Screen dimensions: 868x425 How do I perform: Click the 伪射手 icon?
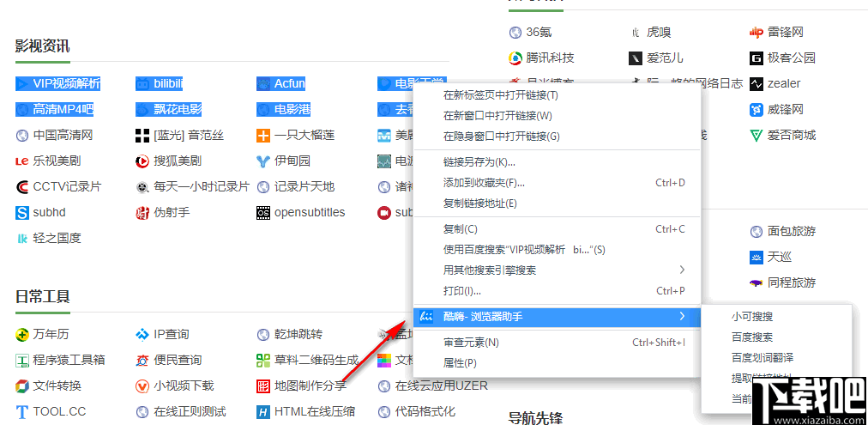[142, 212]
